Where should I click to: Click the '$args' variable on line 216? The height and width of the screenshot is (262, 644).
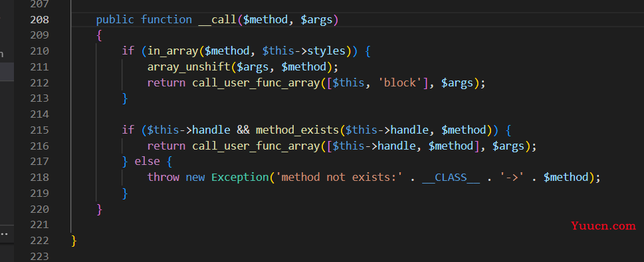coord(508,146)
